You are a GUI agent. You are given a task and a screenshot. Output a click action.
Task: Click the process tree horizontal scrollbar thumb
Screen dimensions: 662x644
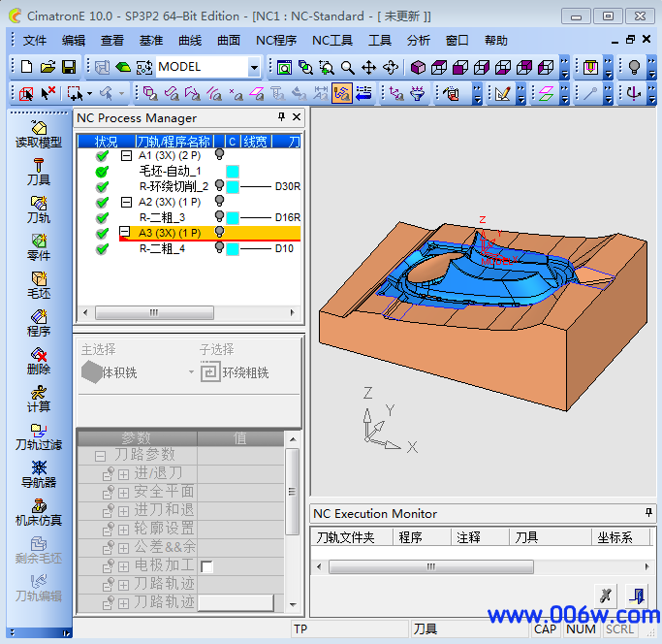click(154, 312)
